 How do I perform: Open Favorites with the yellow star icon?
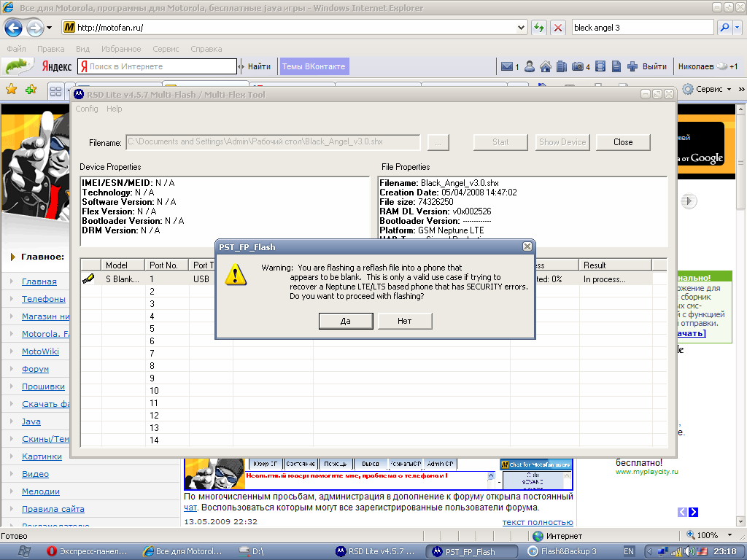[x=12, y=89]
